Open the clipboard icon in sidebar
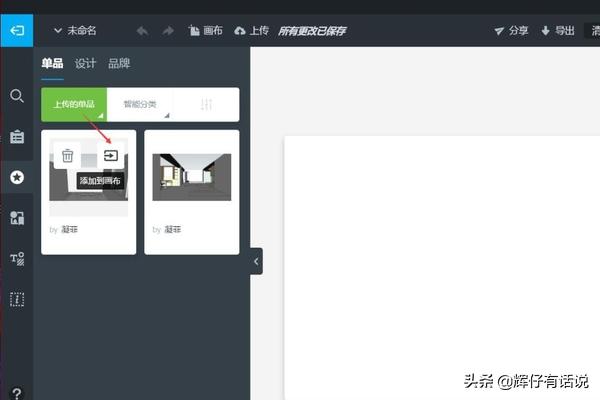This screenshot has height=400, width=600. click(17, 136)
